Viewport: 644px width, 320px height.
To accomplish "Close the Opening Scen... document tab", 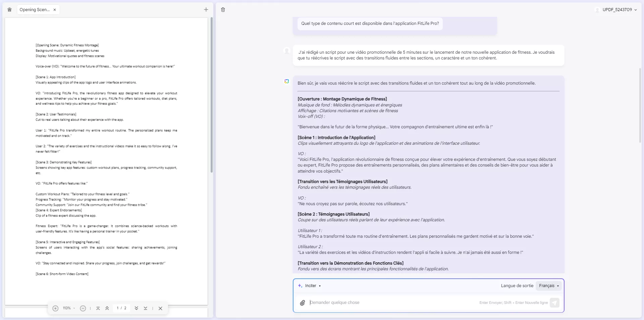I will click(55, 10).
